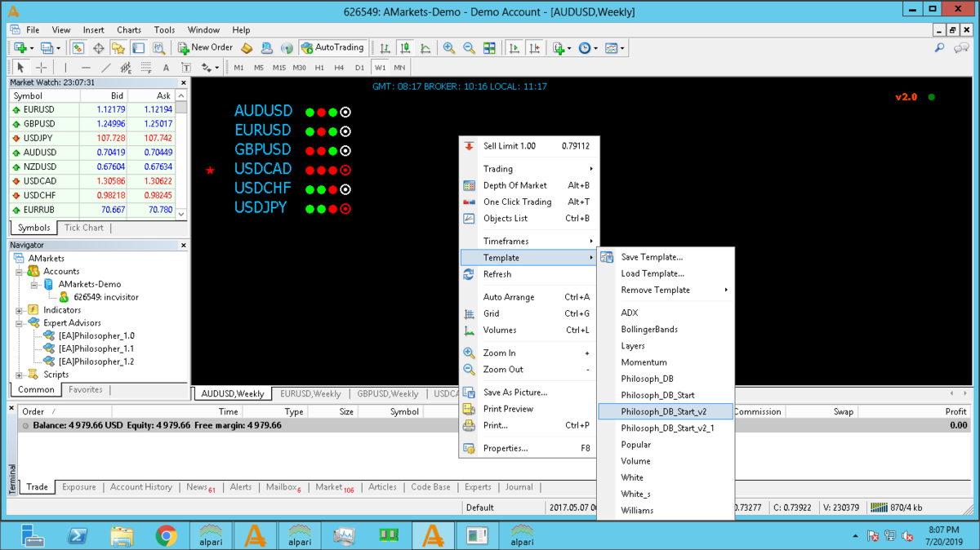Open the Tools menu
Image resolution: width=980 pixels, height=550 pixels.
(165, 30)
